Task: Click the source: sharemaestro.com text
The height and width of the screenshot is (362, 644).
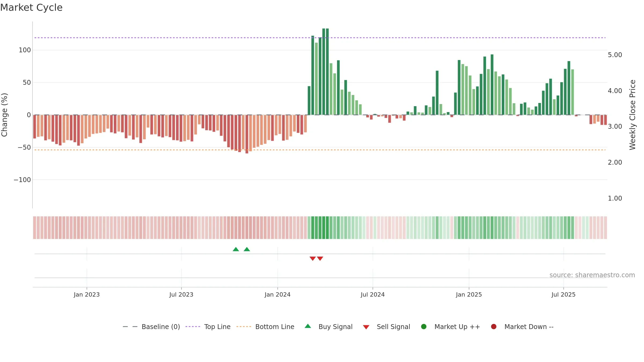Action: click(x=592, y=275)
